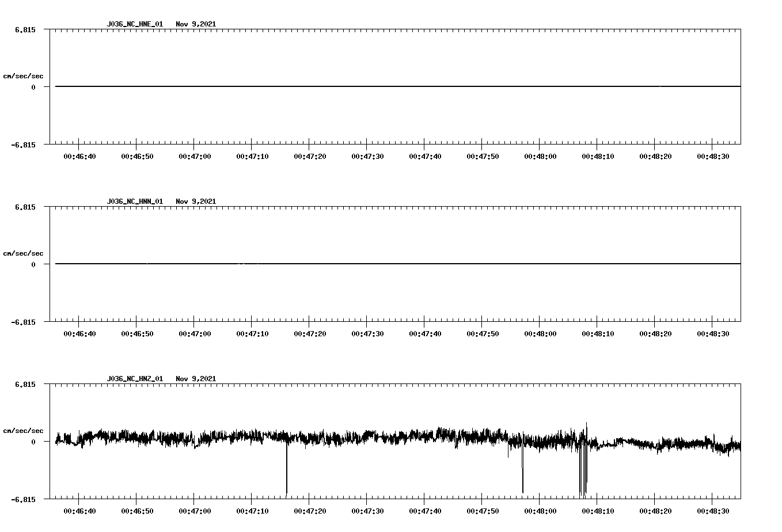Pick 00:46:40 time label below HNZ plot

click(x=79, y=511)
